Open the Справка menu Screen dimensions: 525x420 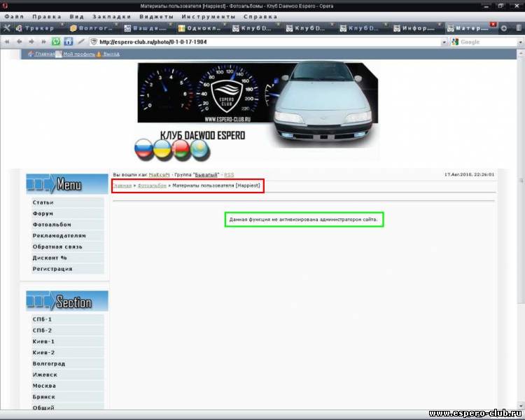point(260,16)
